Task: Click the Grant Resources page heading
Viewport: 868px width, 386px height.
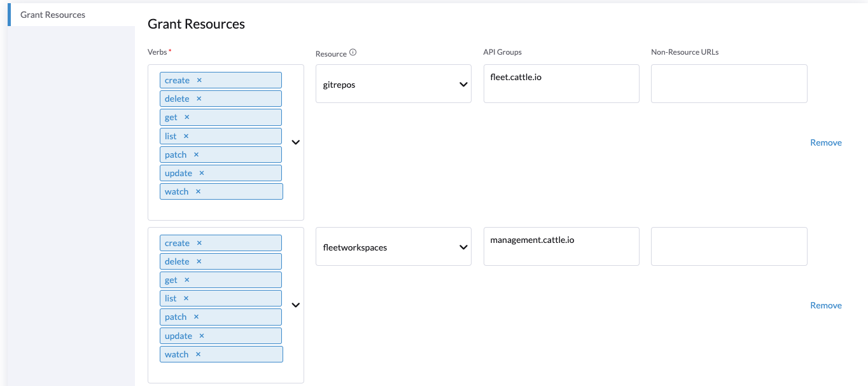Action: [196, 24]
